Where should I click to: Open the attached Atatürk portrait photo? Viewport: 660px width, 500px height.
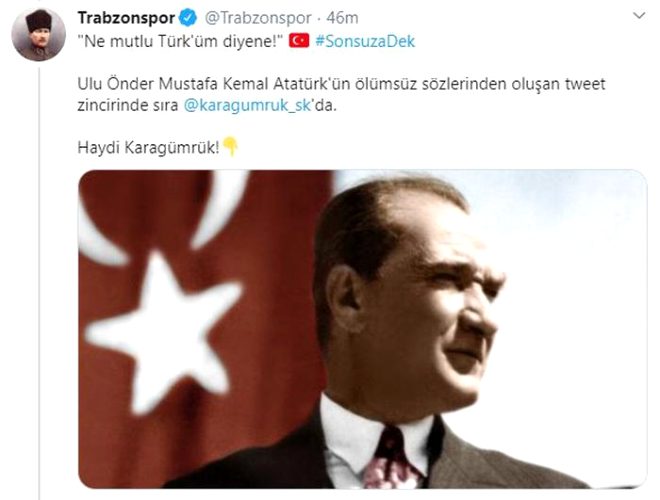(362, 329)
